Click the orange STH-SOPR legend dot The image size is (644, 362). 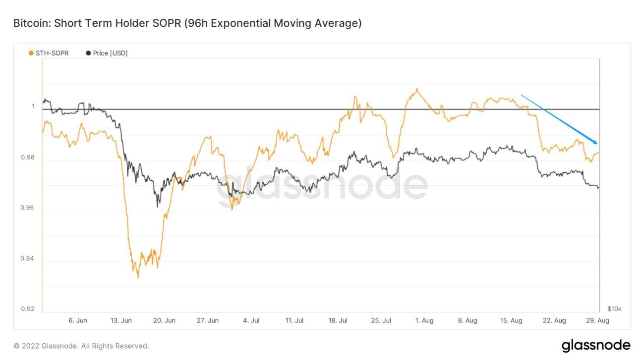(32, 53)
